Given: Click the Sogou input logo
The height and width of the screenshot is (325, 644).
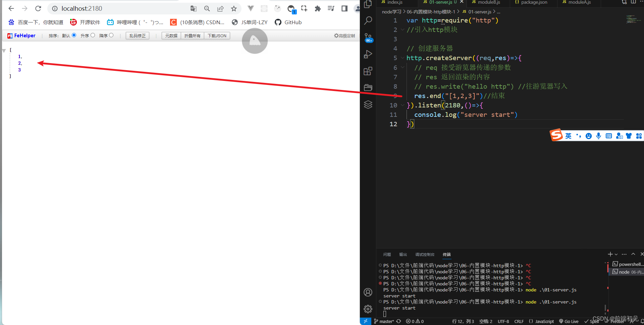Looking at the screenshot, I should (x=556, y=135).
